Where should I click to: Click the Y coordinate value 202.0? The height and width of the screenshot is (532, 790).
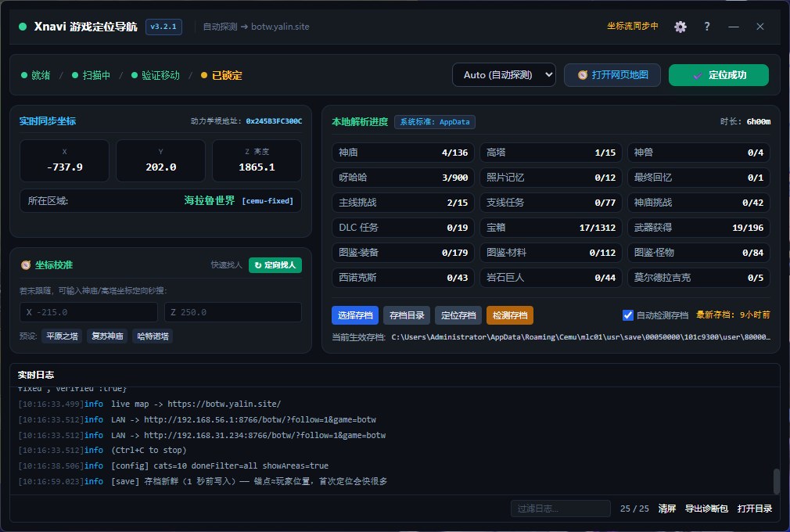coord(160,167)
